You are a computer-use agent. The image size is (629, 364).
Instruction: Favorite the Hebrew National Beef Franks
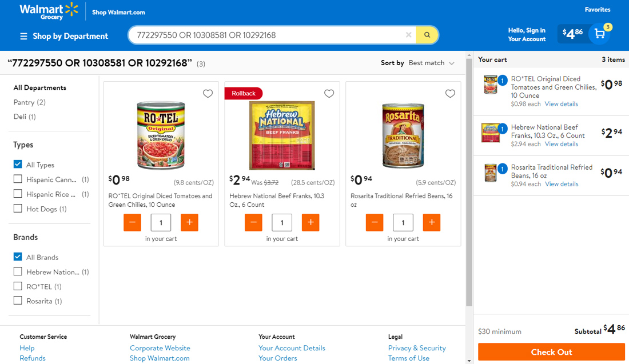329,94
